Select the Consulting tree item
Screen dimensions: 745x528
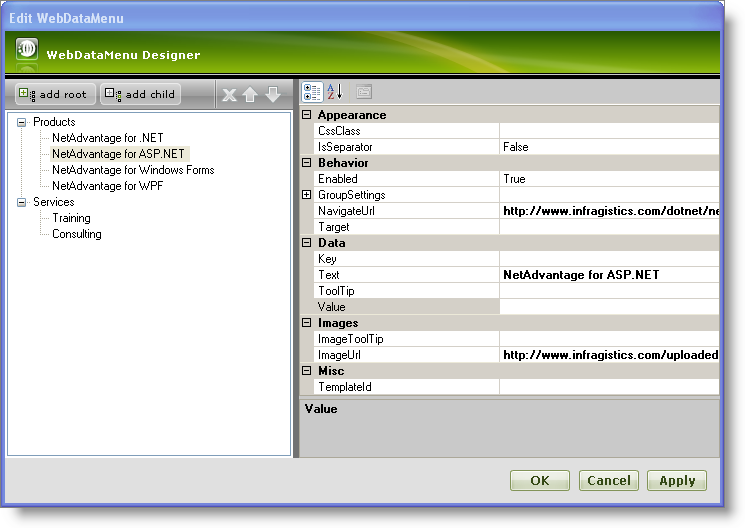pos(76,234)
